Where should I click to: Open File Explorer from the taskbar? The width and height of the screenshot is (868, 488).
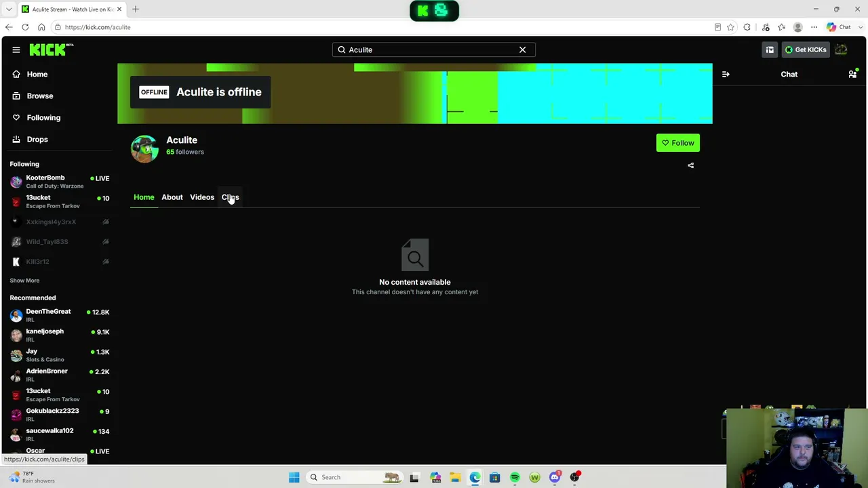[455, 477]
